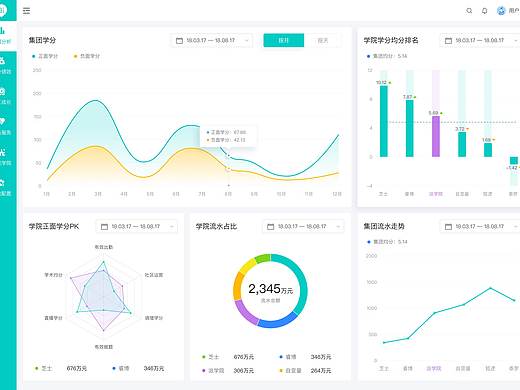The height and width of the screenshot is (390, 520).
Task: Switch to the white inactive tab beside the teal tab
Action: coord(323,40)
